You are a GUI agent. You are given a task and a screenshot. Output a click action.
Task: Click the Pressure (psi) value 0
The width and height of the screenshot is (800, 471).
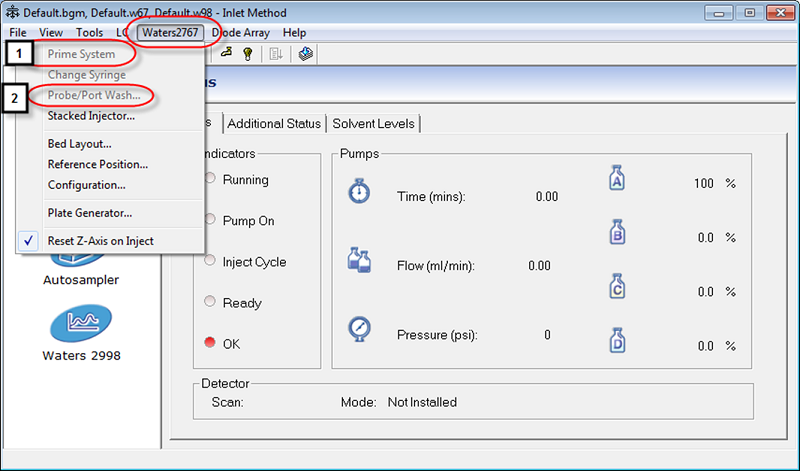[547, 335]
